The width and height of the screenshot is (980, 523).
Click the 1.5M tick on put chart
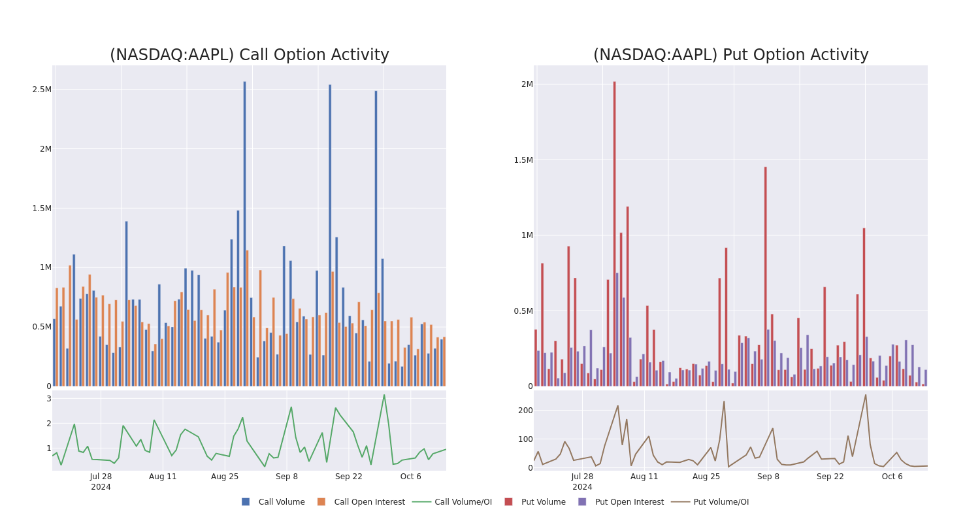coord(523,160)
